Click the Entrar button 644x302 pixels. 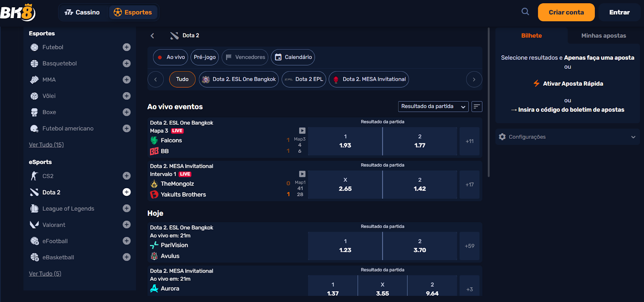click(619, 12)
